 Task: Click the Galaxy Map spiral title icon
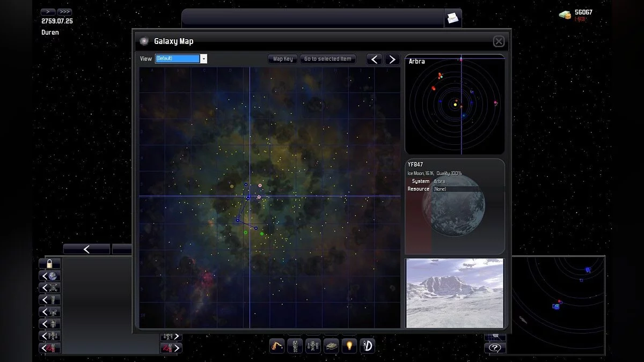(144, 41)
